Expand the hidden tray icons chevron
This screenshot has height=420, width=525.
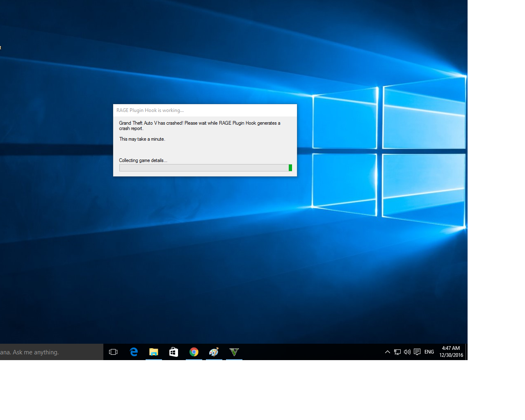coord(387,352)
